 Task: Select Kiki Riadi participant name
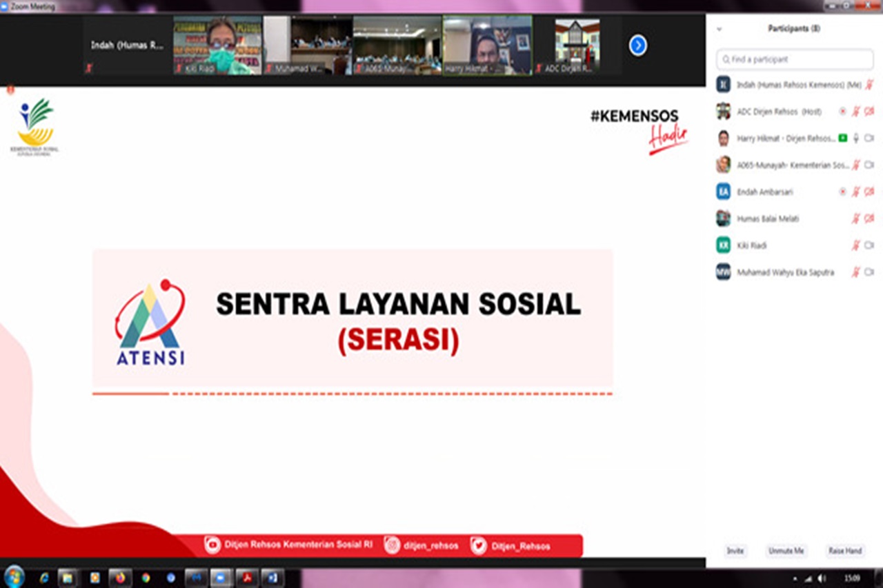[751, 245]
